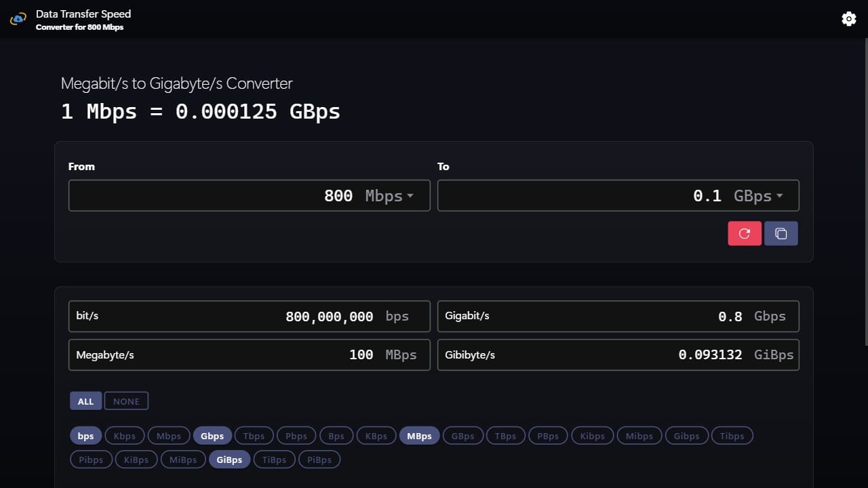Toggle the Gbps unit chip
The width and height of the screenshot is (868, 488).
coord(213,436)
